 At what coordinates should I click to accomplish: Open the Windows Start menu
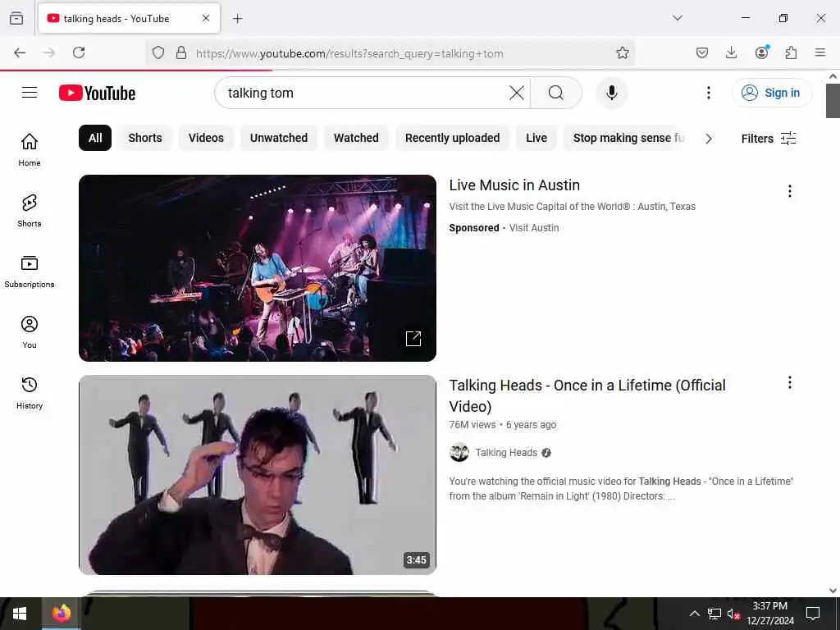[x=20, y=614]
